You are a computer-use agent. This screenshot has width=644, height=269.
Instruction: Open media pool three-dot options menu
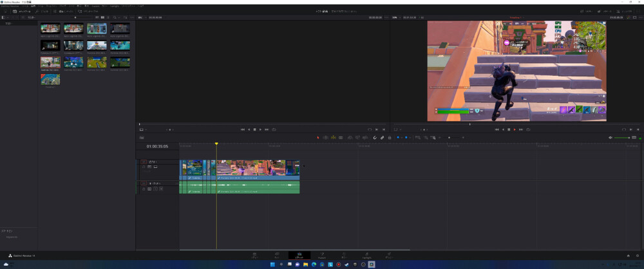[132, 17]
